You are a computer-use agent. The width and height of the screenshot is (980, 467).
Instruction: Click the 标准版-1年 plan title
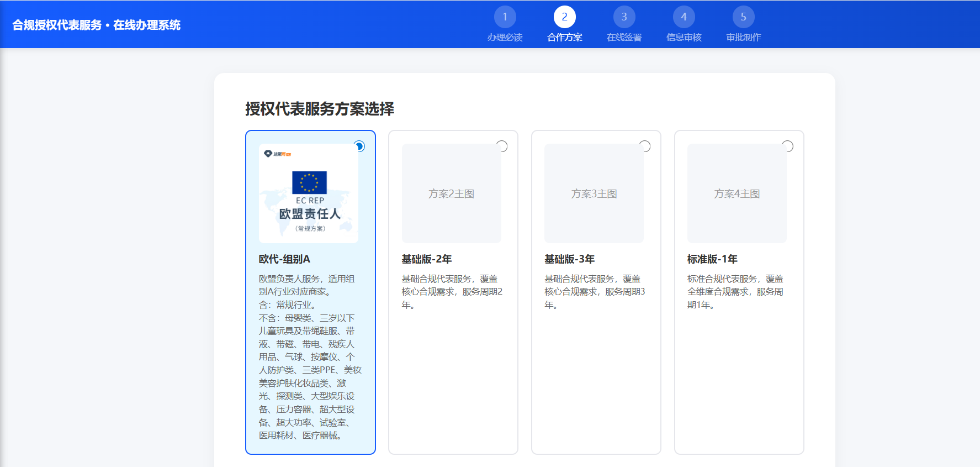712,259
